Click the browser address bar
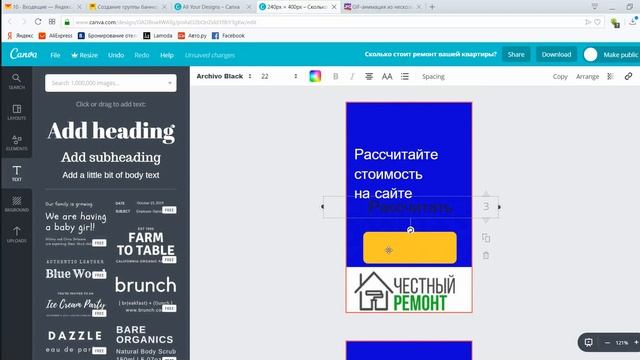640x360 pixels. coord(327,22)
